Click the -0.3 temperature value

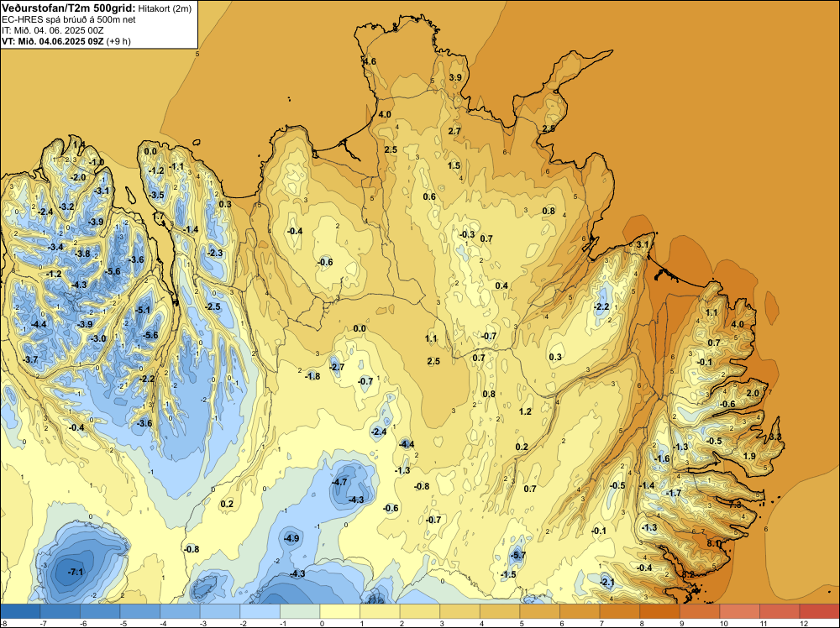[467, 234]
